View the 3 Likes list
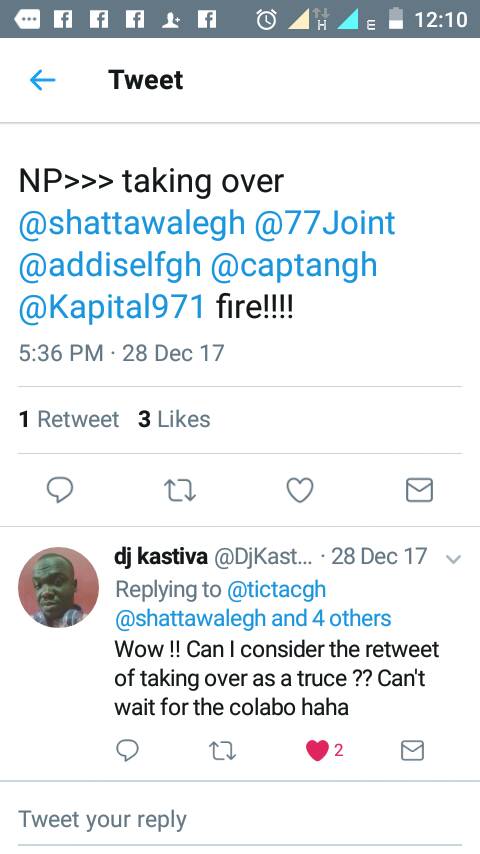Screen dimensions: 480x854 point(174,419)
